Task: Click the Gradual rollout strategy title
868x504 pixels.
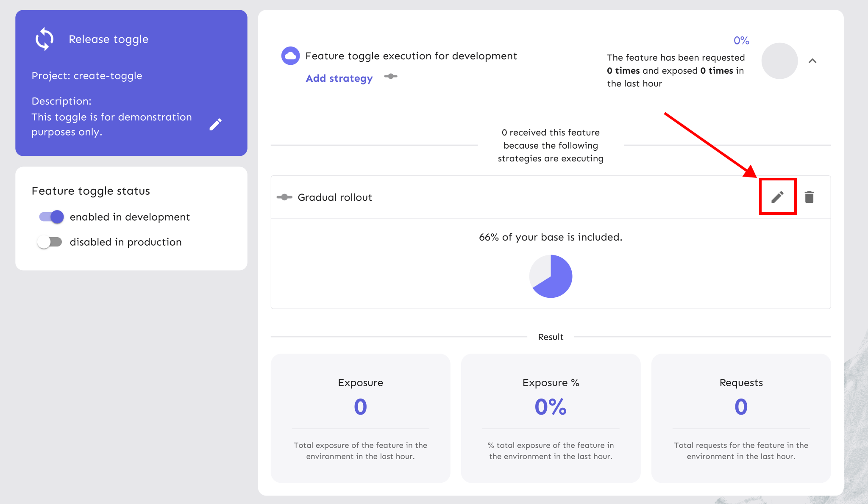Action: [x=334, y=197]
